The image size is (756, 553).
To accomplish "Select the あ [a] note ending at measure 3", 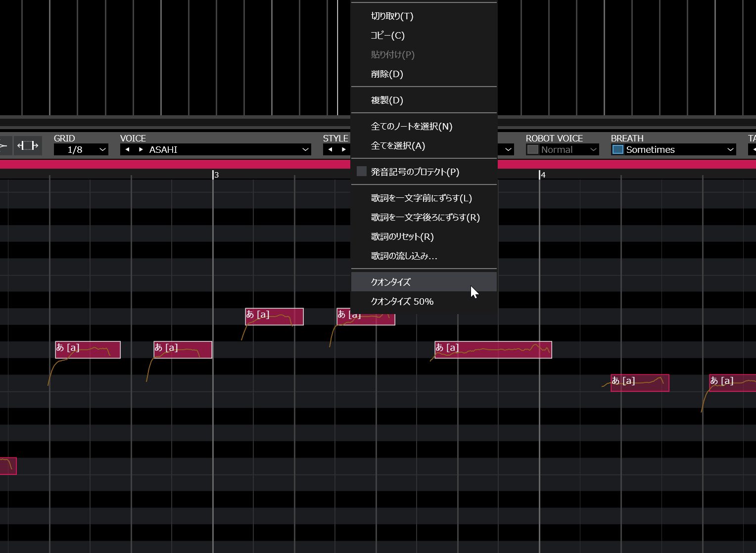I will (x=183, y=350).
